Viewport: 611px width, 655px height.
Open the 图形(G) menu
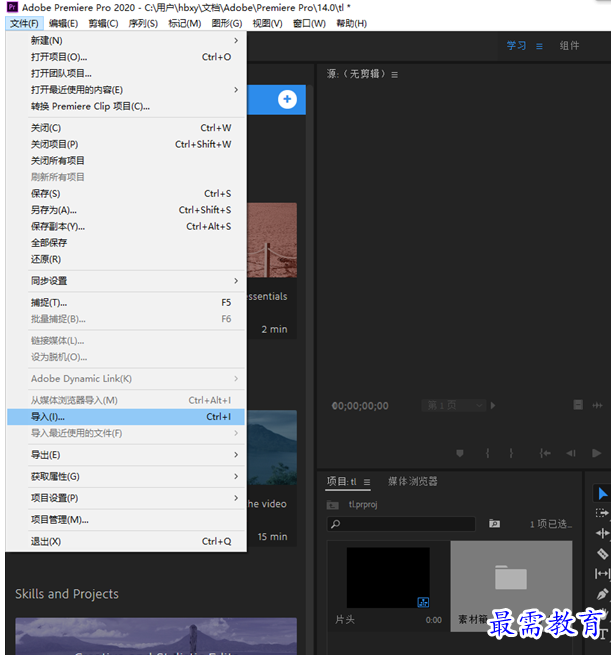coord(227,23)
